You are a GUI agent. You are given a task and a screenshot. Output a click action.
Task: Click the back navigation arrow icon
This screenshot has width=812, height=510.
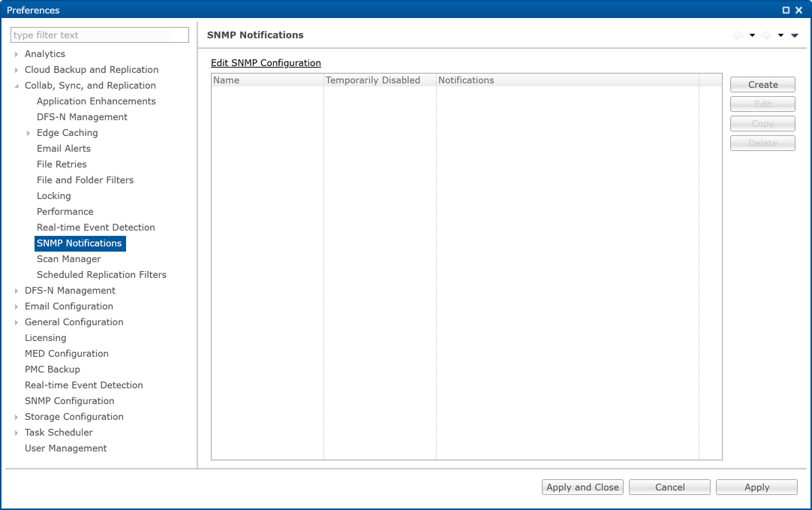[738, 35]
